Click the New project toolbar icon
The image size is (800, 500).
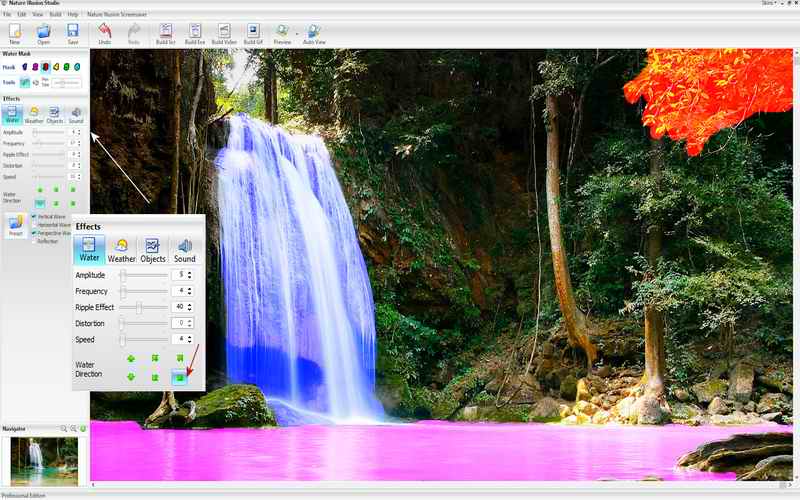coord(14,34)
